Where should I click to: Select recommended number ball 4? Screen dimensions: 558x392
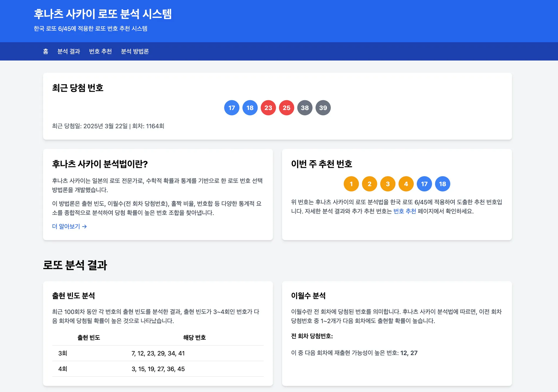coord(406,183)
